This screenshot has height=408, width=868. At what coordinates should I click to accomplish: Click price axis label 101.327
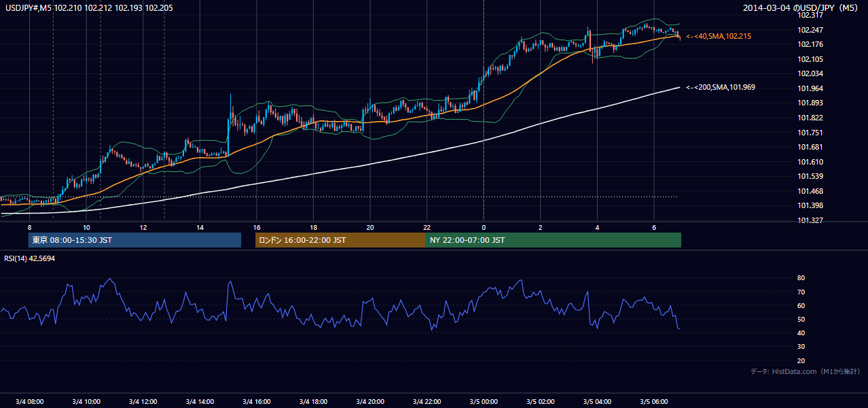(810, 220)
